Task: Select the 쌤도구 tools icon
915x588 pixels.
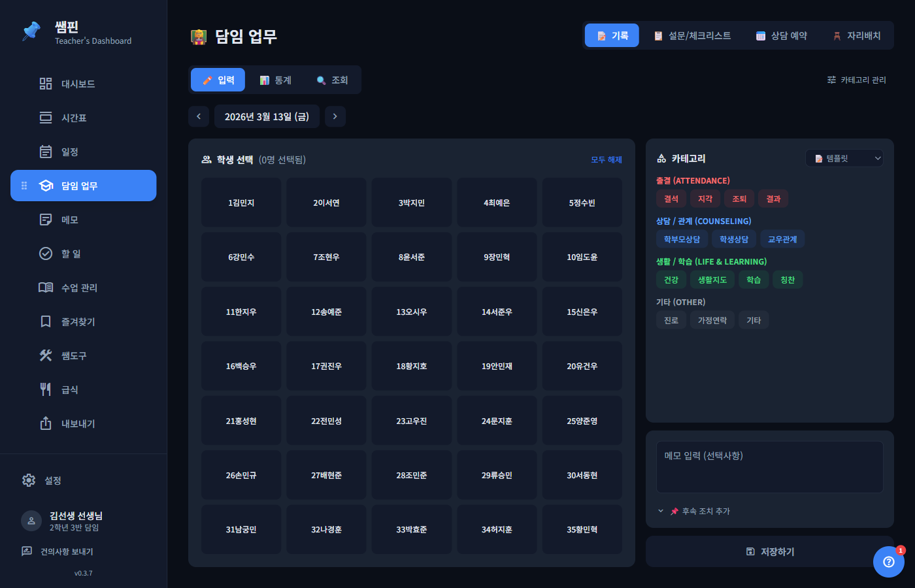Action: click(x=46, y=355)
